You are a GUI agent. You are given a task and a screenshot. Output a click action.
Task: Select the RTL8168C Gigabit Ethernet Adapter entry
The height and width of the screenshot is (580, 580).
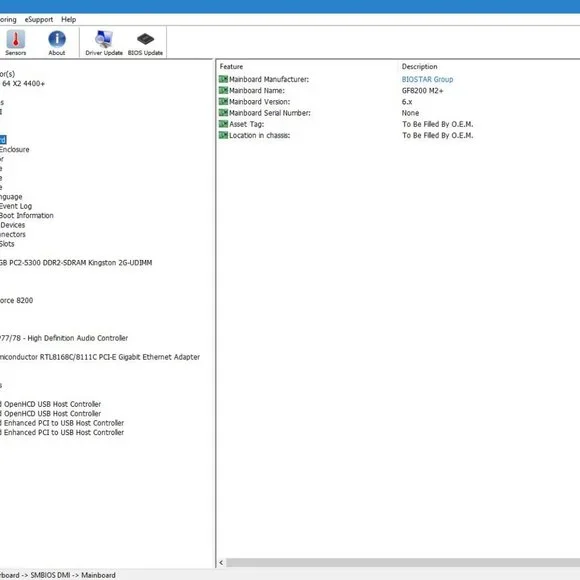100,357
